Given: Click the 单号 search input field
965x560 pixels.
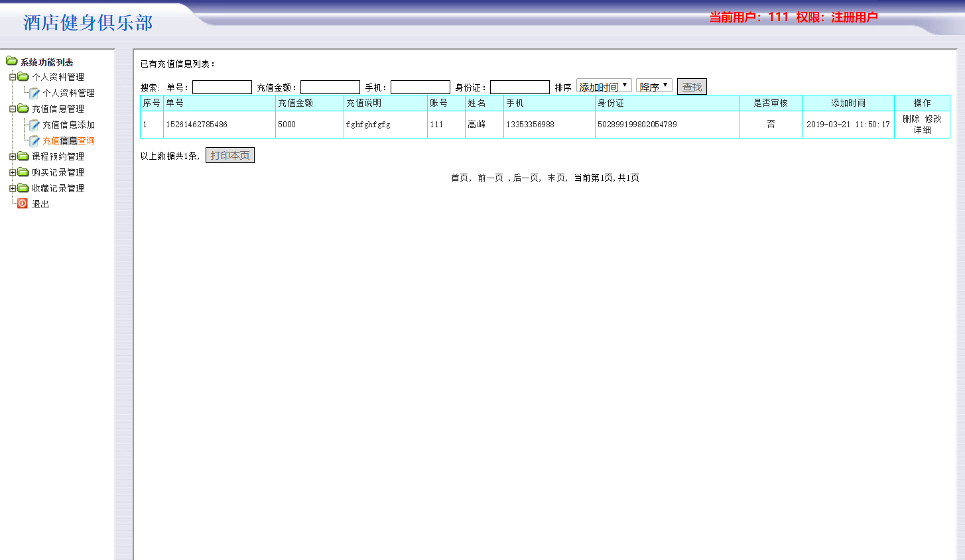Looking at the screenshot, I should tap(222, 86).
